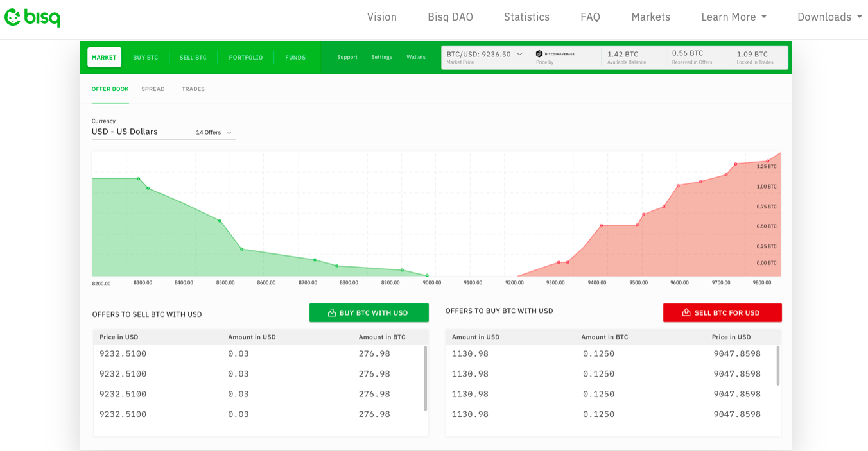Screen dimensions: 868x451
Task: Click the sell offers table scrollbar
Action: click(425, 379)
